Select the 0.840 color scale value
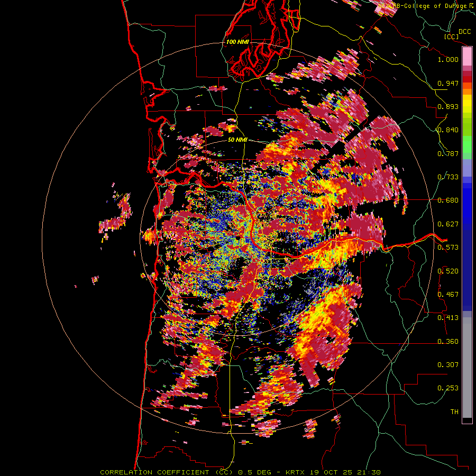The height and width of the screenshot is (476, 476). point(448,130)
